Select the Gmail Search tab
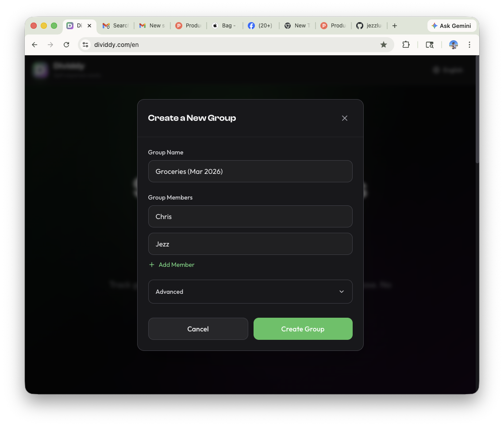The width and height of the screenshot is (504, 427). point(115,26)
